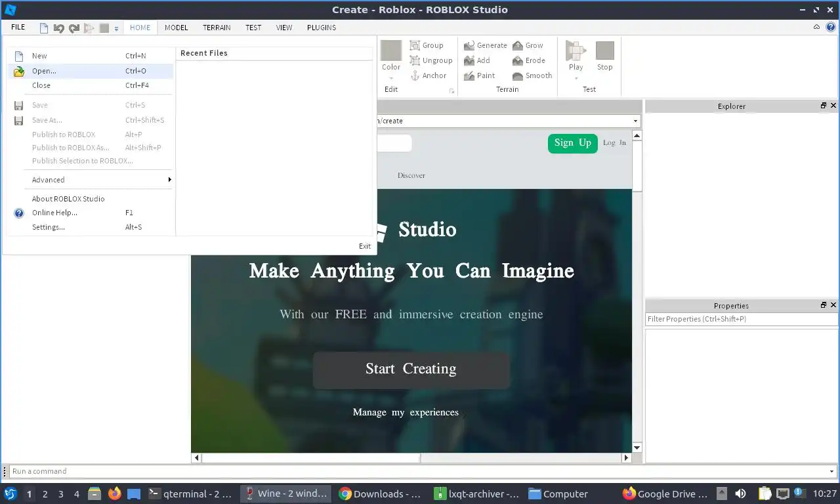Click the green Sign Up button
840x504 pixels.
pyautogui.click(x=572, y=143)
